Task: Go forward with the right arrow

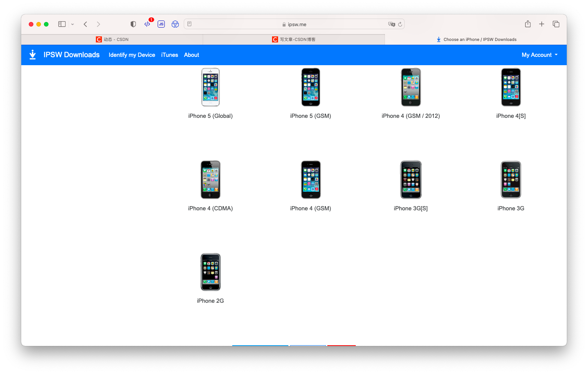Action: [99, 24]
